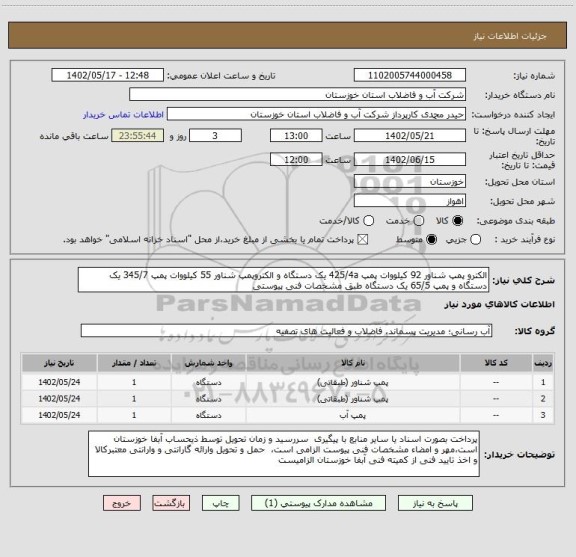Click the کد کالا column header
This screenshot has height=557, width=576.
(496, 363)
